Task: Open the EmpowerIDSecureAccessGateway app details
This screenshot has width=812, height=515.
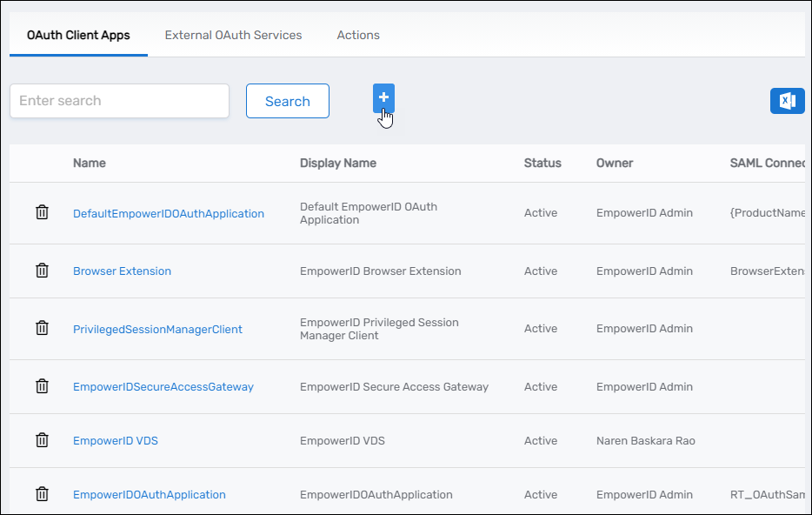Action: [163, 386]
